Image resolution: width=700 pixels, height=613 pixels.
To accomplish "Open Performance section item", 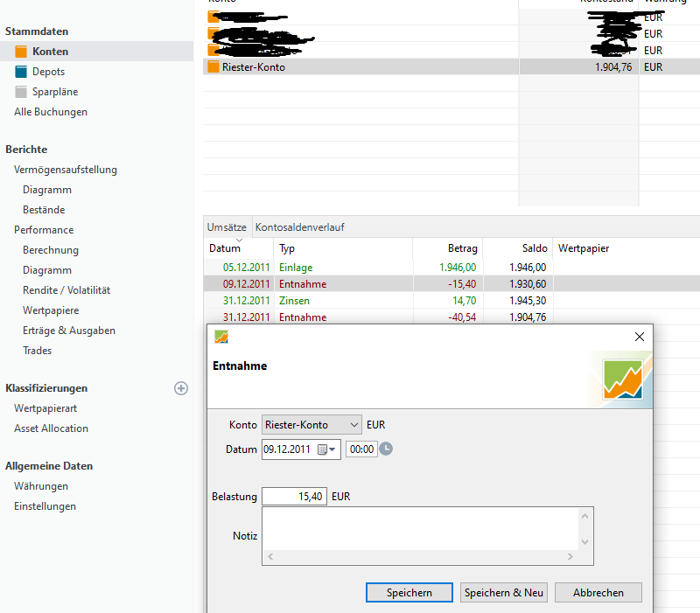I will 44,230.
